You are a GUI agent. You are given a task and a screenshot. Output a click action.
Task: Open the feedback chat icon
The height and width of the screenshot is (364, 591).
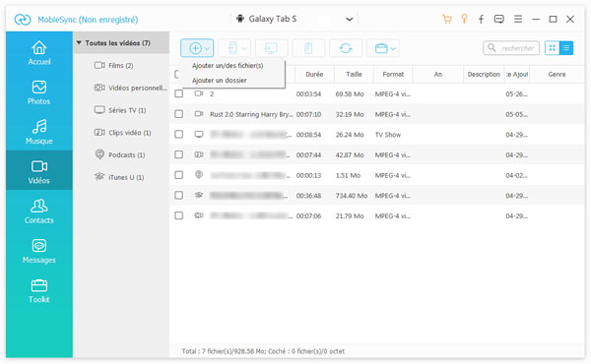[499, 19]
